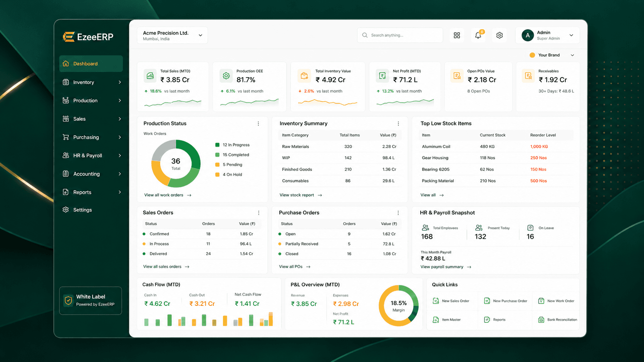644x362 pixels.
Task: Click View all POs link
Action: pos(295,267)
